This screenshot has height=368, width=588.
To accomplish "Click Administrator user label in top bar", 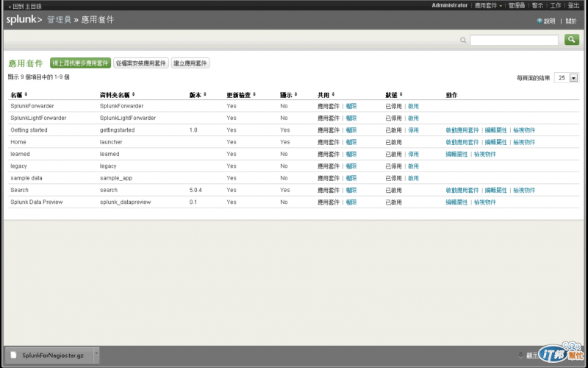I will coord(449,5).
